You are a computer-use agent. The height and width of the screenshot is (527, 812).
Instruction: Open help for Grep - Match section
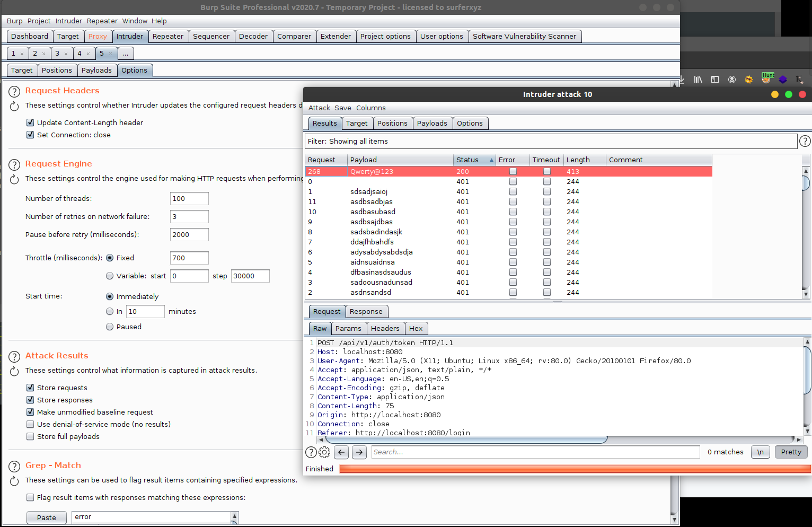(x=14, y=466)
